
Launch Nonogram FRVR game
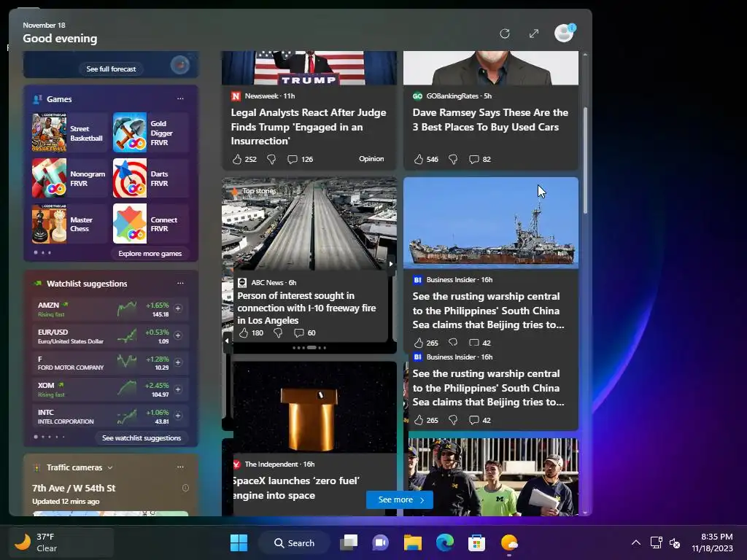pyautogui.click(x=69, y=178)
